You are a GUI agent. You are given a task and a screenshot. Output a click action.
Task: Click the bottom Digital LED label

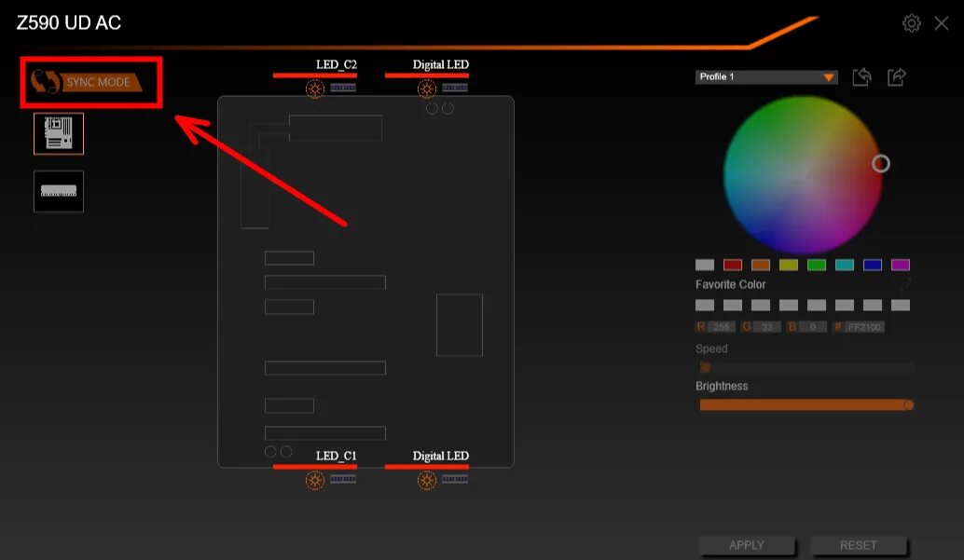point(441,457)
